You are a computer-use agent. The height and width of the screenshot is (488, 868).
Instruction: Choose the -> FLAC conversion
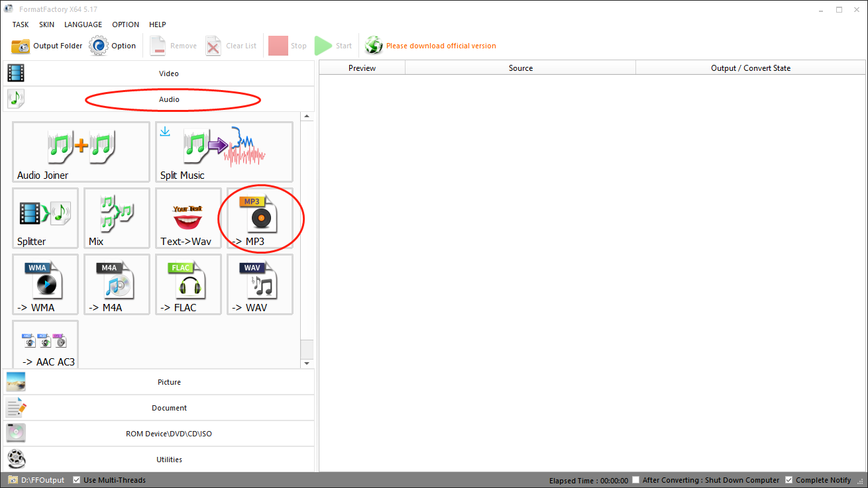pyautogui.click(x=188, y=284)
